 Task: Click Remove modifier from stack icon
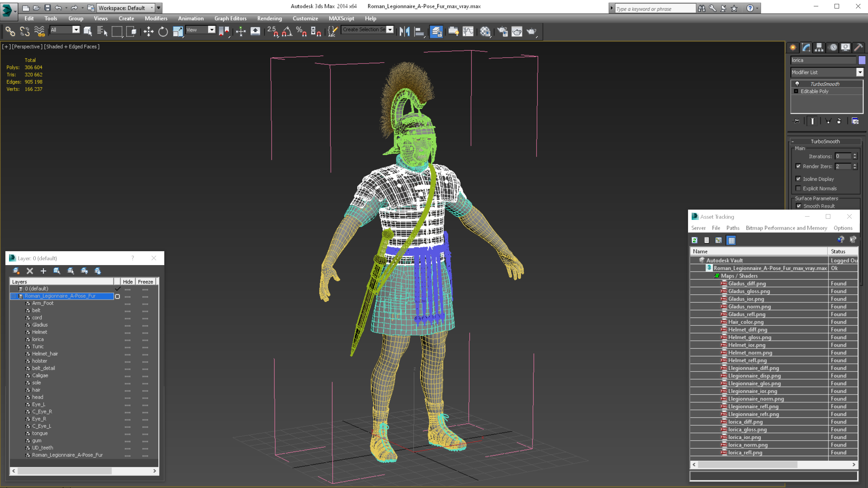pos(839,121)
